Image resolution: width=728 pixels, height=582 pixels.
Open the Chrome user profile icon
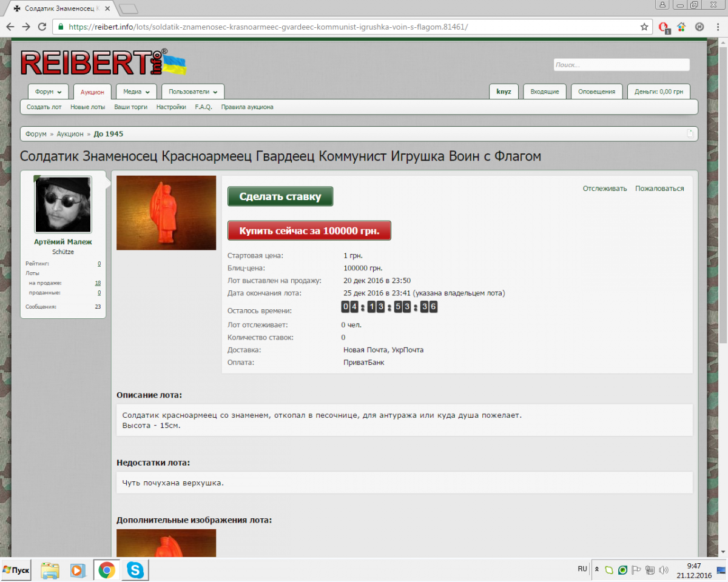point(662,5)
